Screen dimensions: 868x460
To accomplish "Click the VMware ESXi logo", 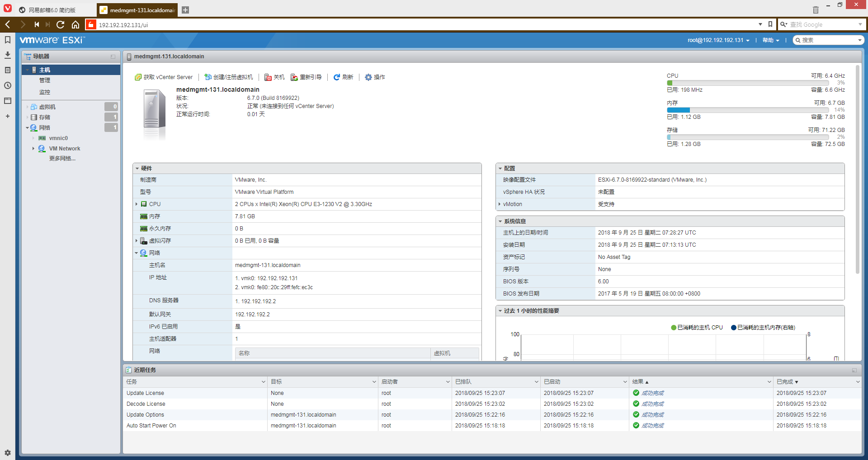I will [x=52, y=40].
